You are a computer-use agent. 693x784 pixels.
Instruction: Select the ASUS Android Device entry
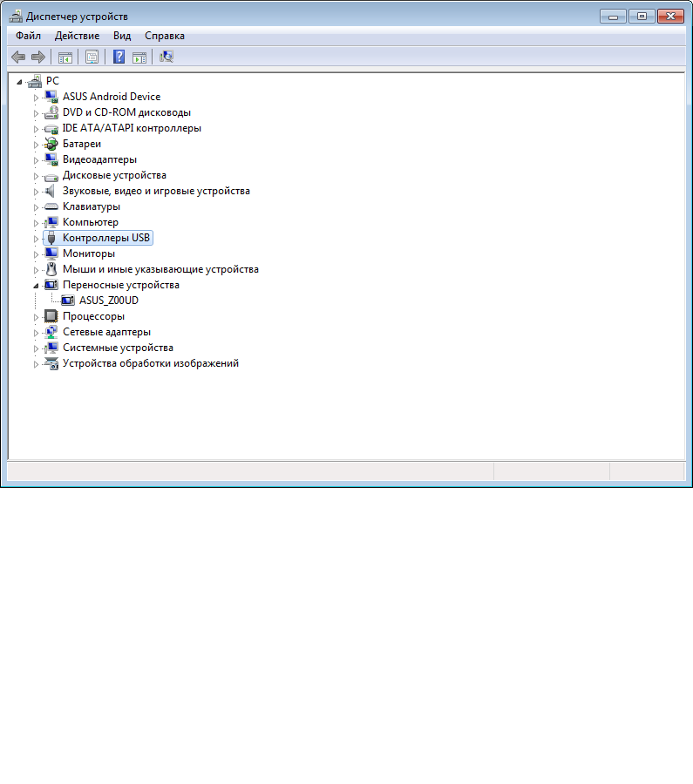111,97
